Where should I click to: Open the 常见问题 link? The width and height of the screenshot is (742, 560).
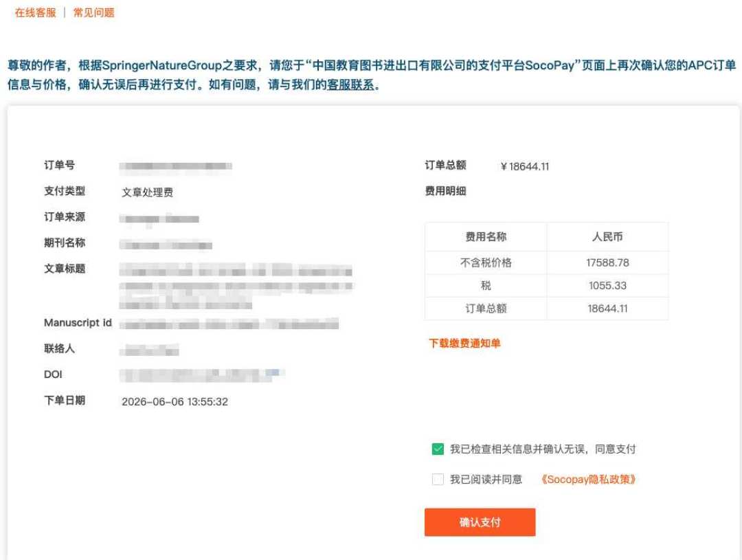click(93, 13)
